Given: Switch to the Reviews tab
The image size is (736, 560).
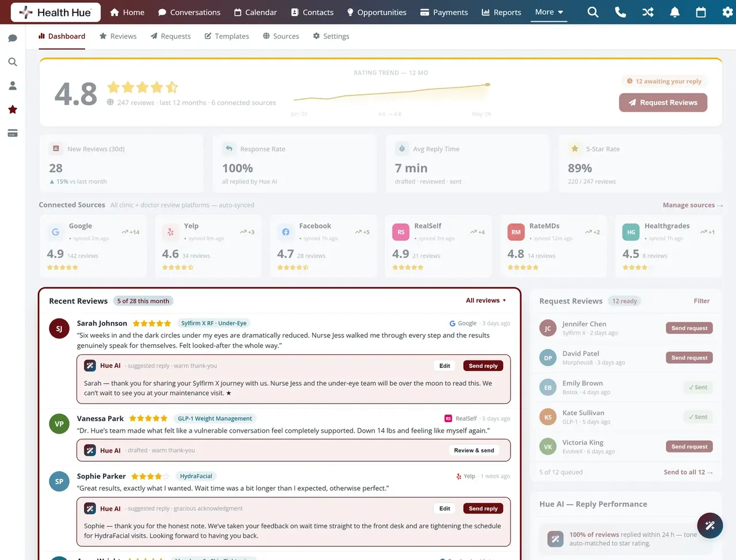Looking at the screenshot, I should [x=118, y=36].
